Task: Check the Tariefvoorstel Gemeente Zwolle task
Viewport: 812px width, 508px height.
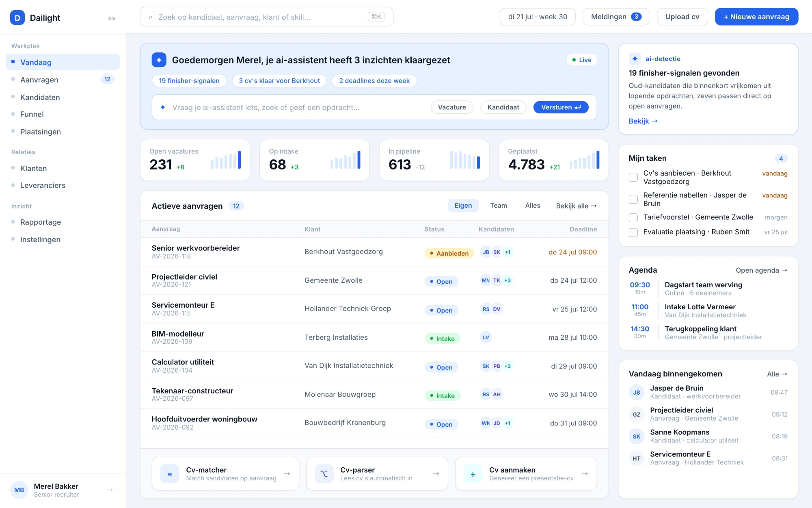Action: click(x=633, y=217)
